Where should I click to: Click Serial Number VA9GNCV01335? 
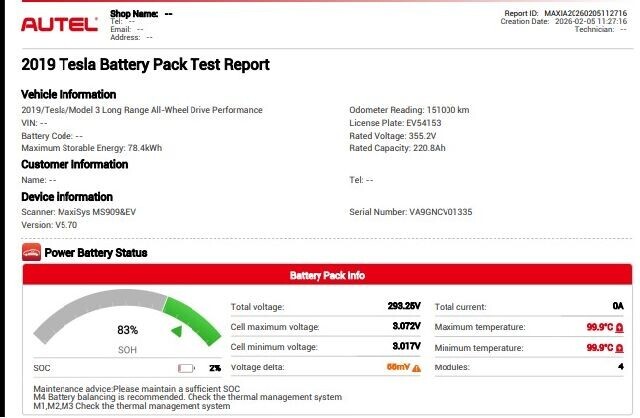(x=411, y=212)
